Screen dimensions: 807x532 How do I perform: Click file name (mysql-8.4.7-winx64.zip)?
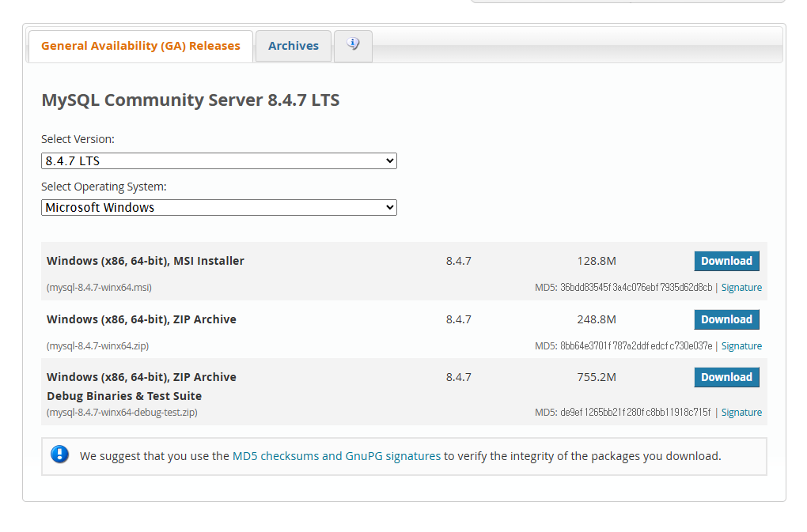tap(98, 346)
